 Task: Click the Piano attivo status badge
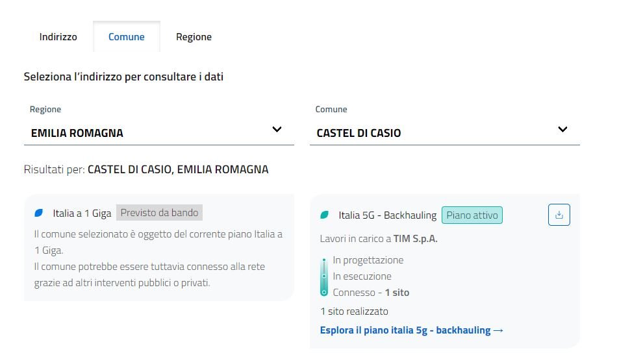pyautogui.click(x=472, y=215)
